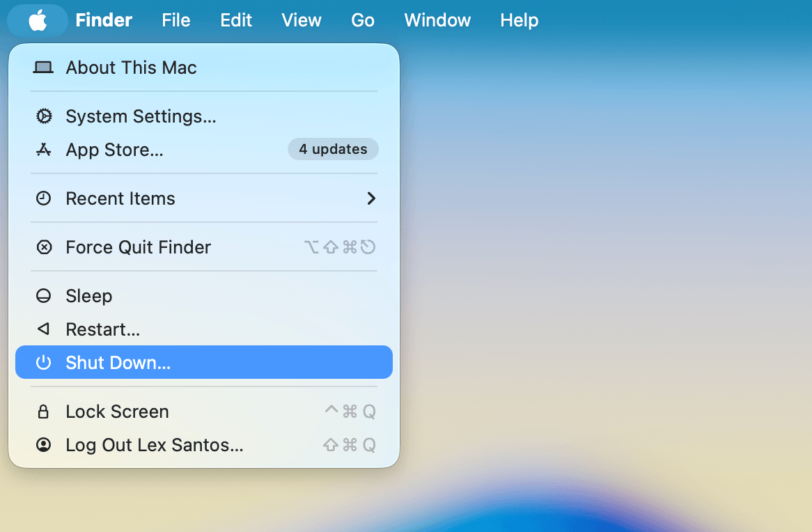Viewport: 812px width, 532px height.
Task: Click the Force Quit Finder icon
Action: pos(43,247)
